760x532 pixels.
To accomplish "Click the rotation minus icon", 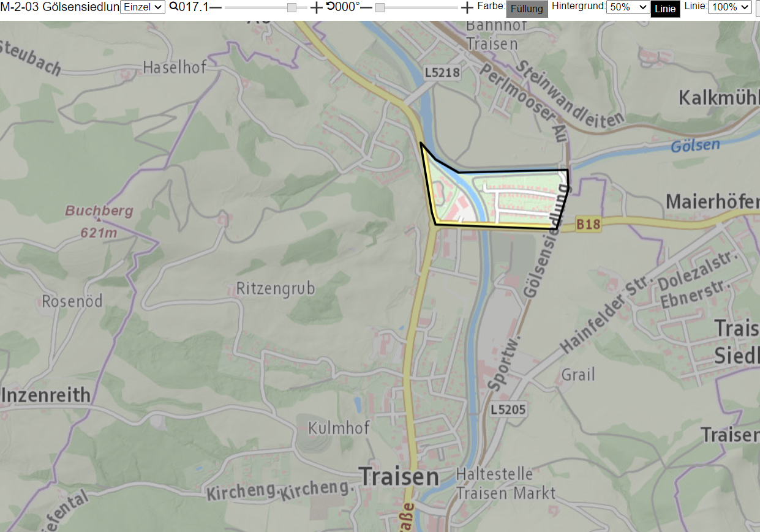I will [x=366, y=7].
